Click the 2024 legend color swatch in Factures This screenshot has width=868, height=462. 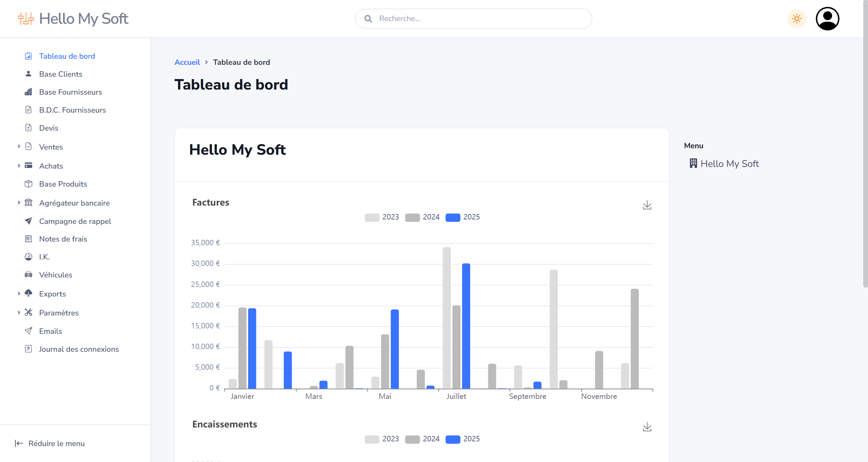(412, 217)
